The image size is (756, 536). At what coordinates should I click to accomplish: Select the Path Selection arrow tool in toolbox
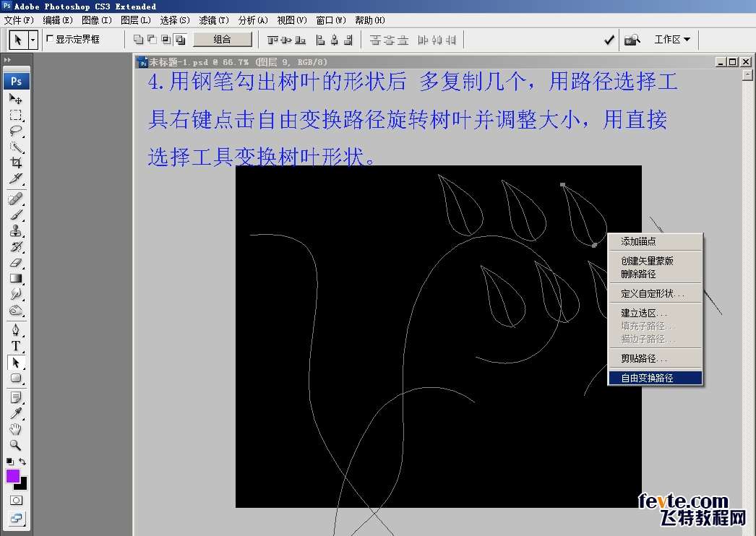16,362
